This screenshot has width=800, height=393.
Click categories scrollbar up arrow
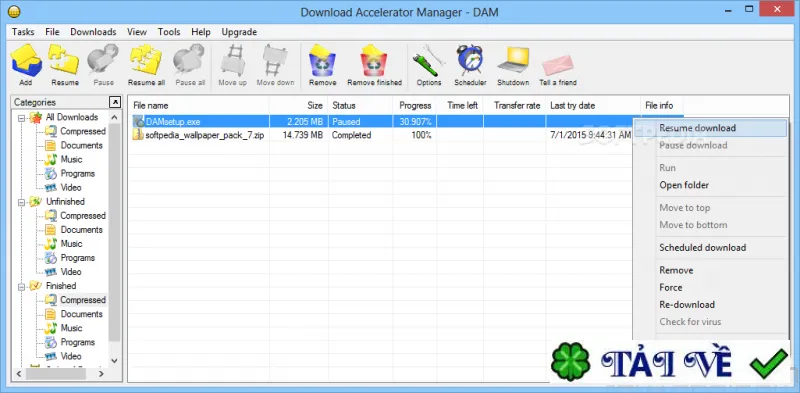tap(115, 117)
